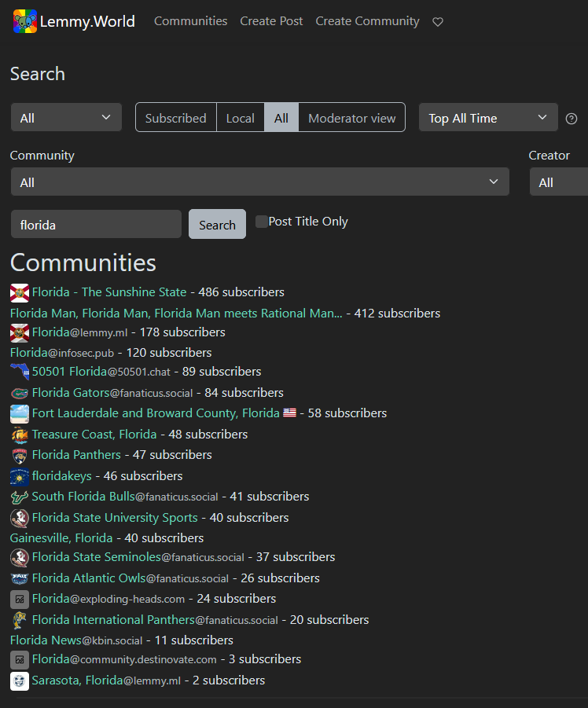The height and width of the screenshot is (708, 588).
Task: Open the search type All dropdown
Action: [66, 118]
